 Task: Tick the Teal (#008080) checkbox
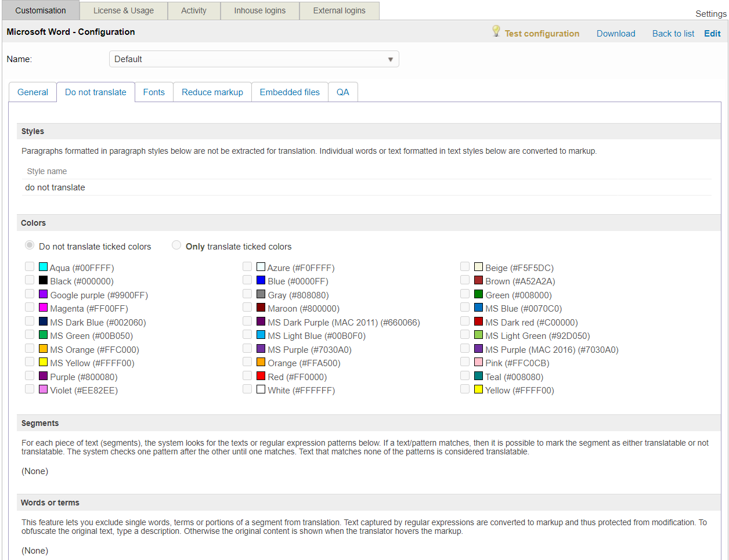coord(465,375)
